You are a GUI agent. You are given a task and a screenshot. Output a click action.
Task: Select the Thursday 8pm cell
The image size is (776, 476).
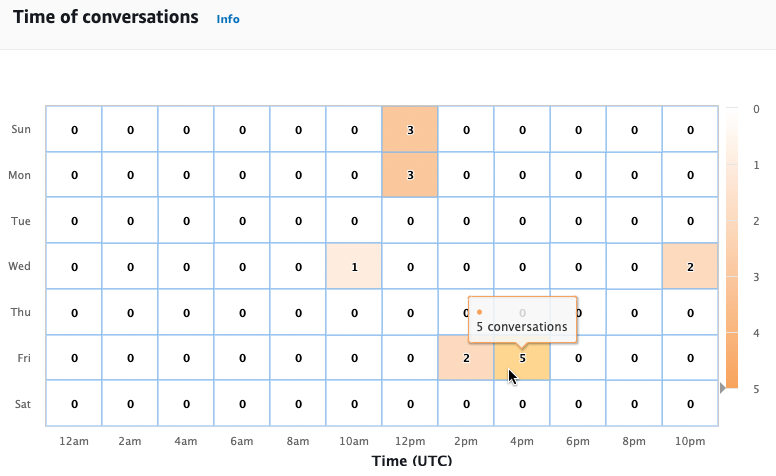(634, 312)
